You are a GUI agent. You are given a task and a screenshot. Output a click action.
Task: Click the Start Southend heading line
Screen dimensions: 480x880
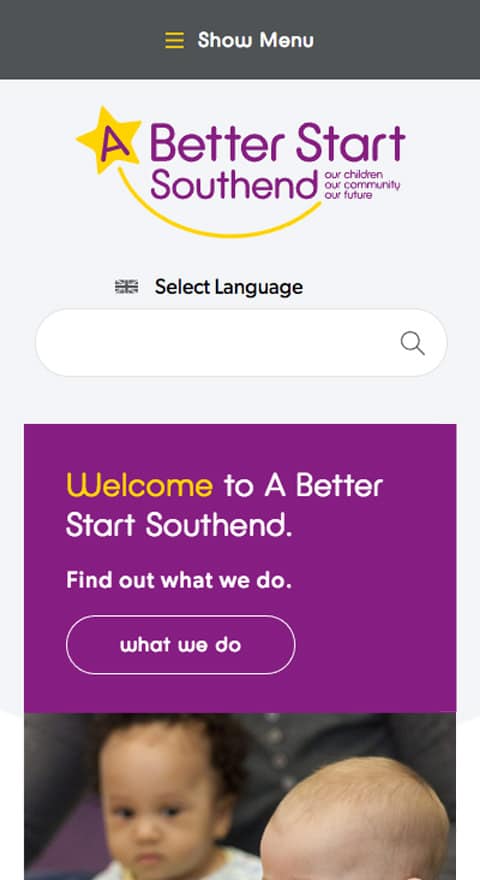tap(179, 526)
